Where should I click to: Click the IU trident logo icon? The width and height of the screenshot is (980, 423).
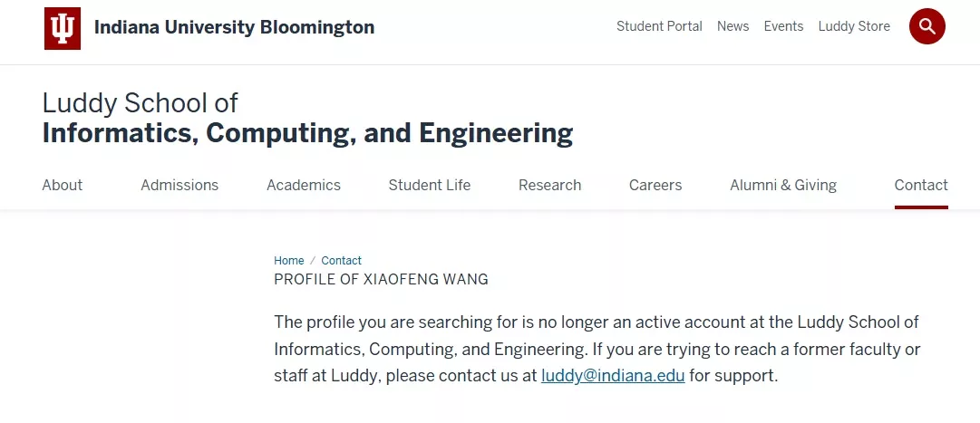63,28
